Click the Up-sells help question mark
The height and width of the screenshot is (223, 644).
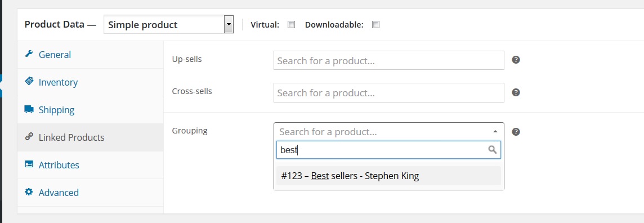tap(516, 60)
